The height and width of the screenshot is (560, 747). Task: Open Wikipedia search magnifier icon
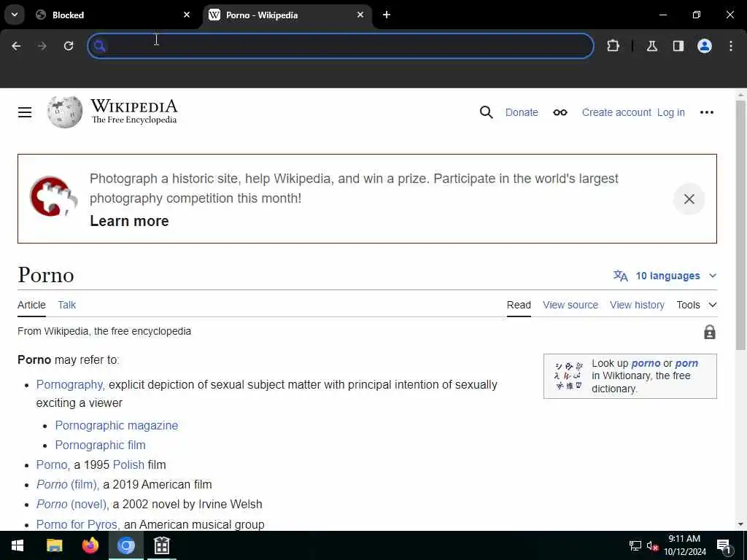coord(486,112)
